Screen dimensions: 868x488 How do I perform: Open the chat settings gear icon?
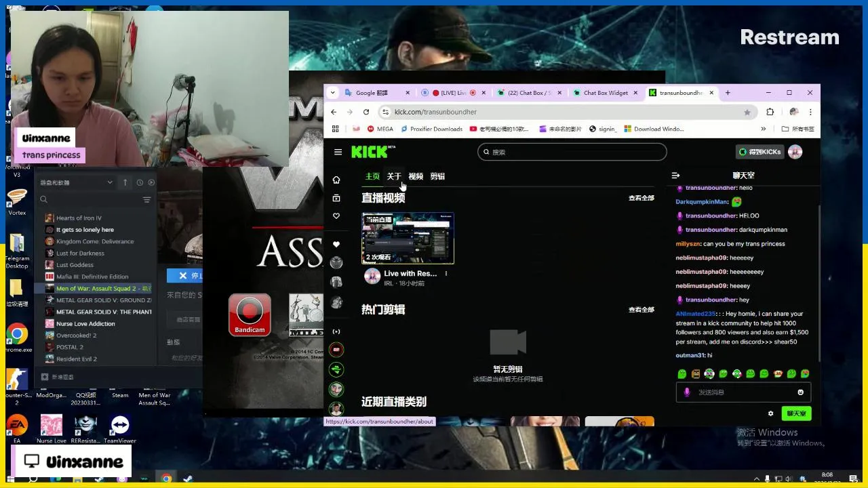coord(770,413)
